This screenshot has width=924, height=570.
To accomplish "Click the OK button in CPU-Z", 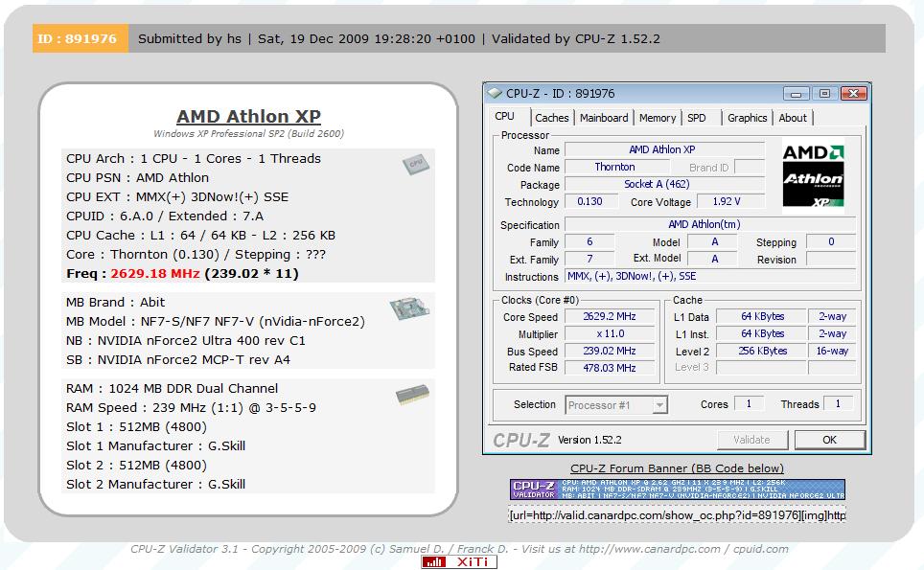I will pyautogui.click(x=830, y=440).
